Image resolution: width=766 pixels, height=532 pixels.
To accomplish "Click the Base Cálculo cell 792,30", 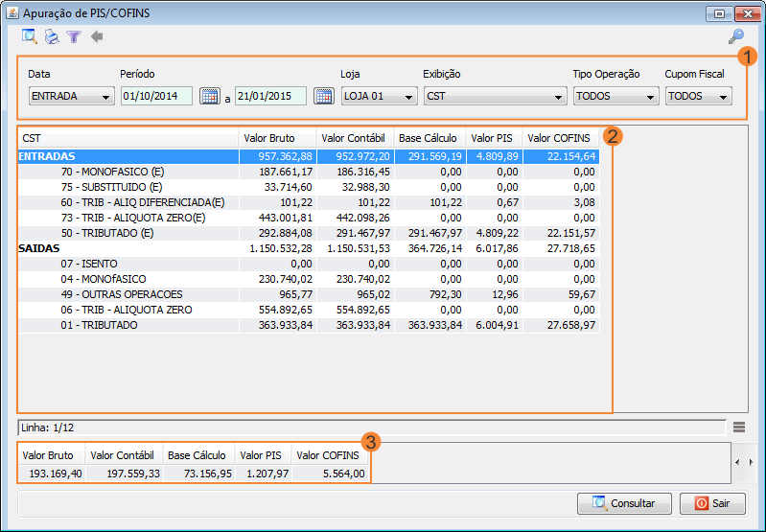I will tap(429, 294).
